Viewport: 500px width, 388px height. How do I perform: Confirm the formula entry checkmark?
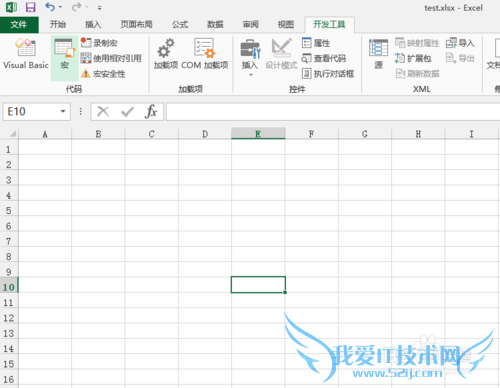127,111
